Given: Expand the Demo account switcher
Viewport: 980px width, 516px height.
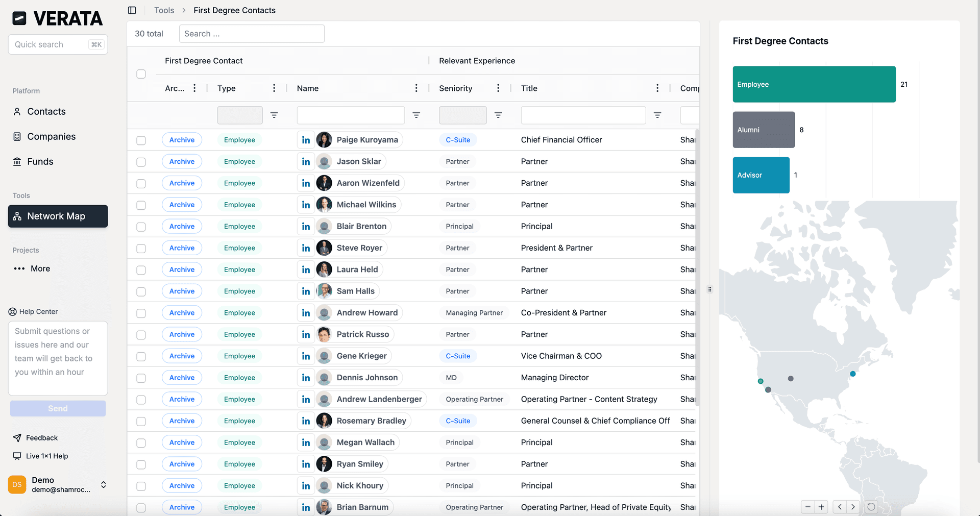Looking at the screenshot, I should coord(104,484).
